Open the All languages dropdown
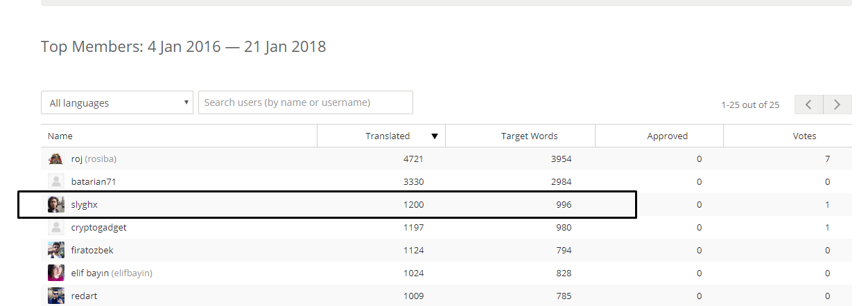Screen dimensions: 868x306 point(116,103)
